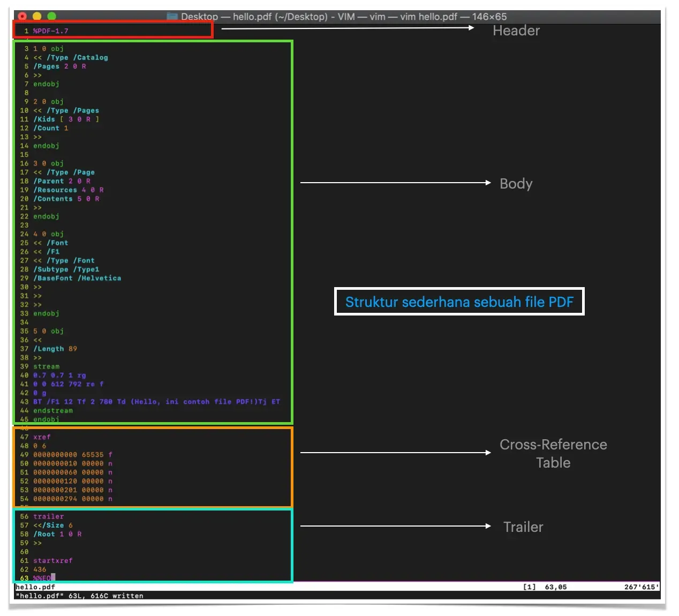Click the '/Count 1' line

(x=50, y=129)
